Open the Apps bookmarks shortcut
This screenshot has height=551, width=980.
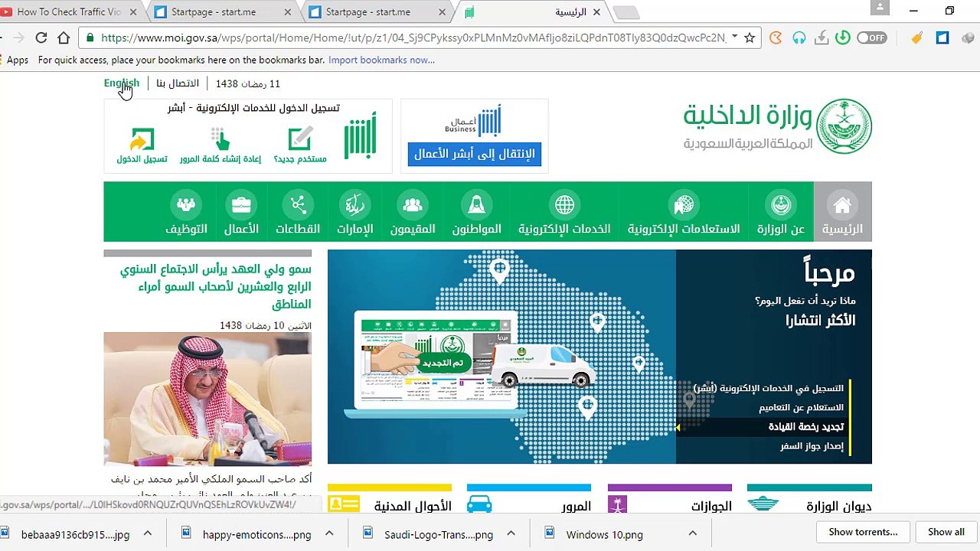(x=15, y=60)
